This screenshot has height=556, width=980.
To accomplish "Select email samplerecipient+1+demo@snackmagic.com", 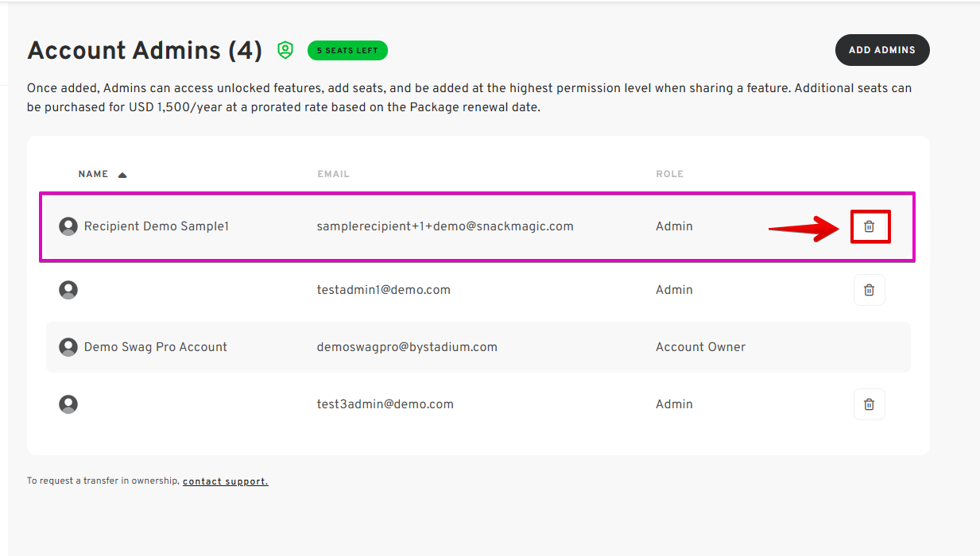I will [x=445, y=226].
